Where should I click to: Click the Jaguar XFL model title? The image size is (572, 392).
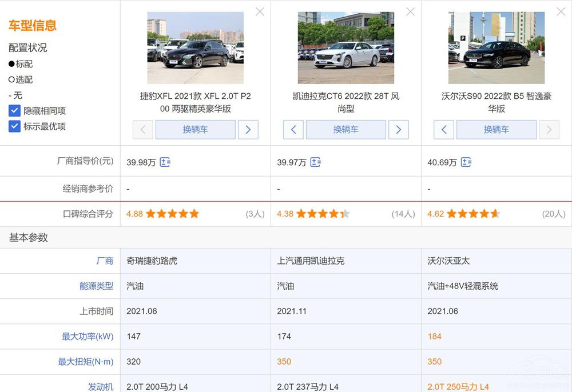click(x=195, y=102)
